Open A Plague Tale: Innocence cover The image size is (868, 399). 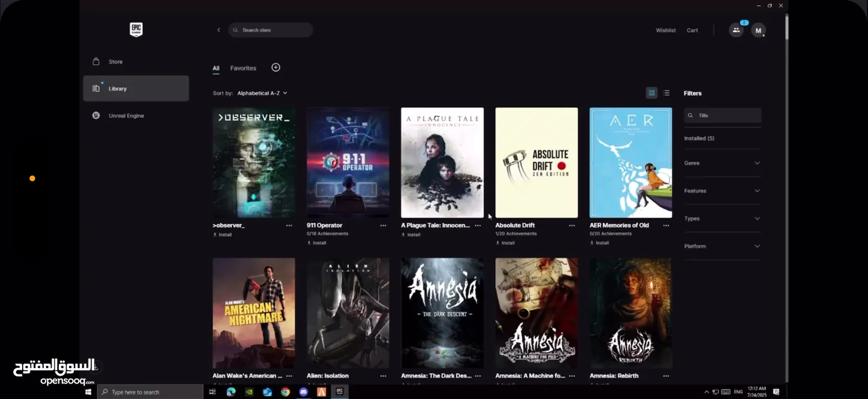(x=442, y=162)
